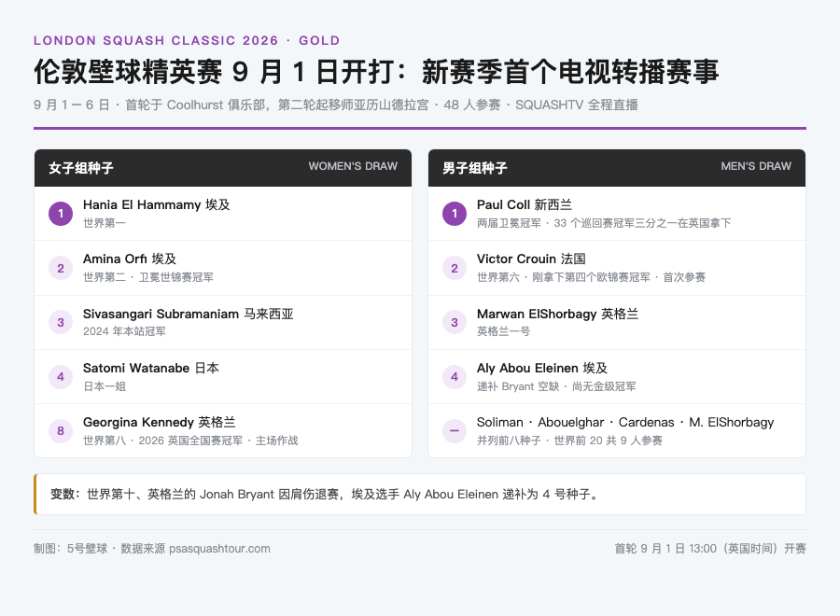
Task: Click the 首轮 9 月 1 日 13:00 footer note
Action: tap(710, 549)
